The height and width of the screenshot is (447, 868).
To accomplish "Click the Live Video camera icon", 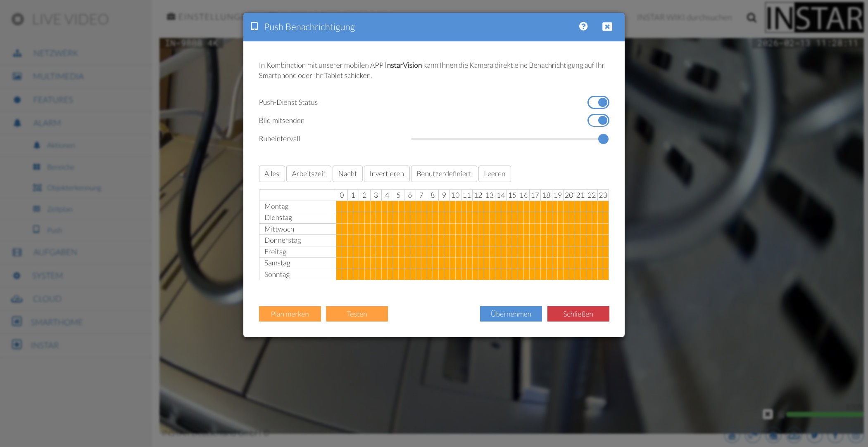I will tap(18, 19).
